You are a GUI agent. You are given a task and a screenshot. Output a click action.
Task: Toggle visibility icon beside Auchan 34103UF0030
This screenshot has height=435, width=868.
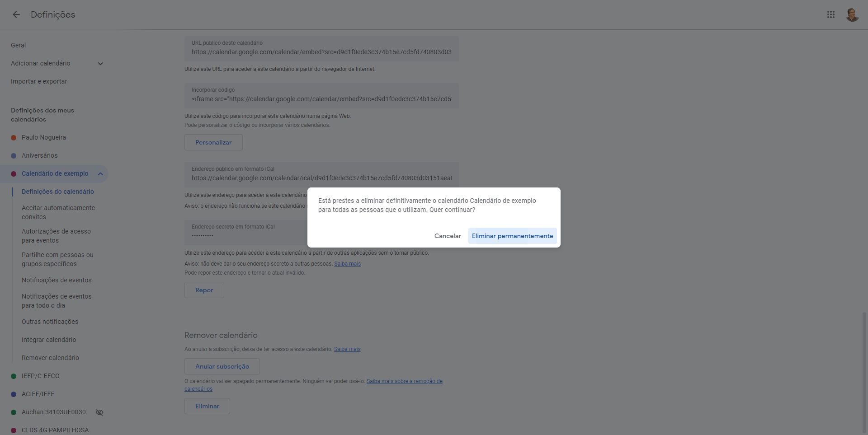[99, 412]
